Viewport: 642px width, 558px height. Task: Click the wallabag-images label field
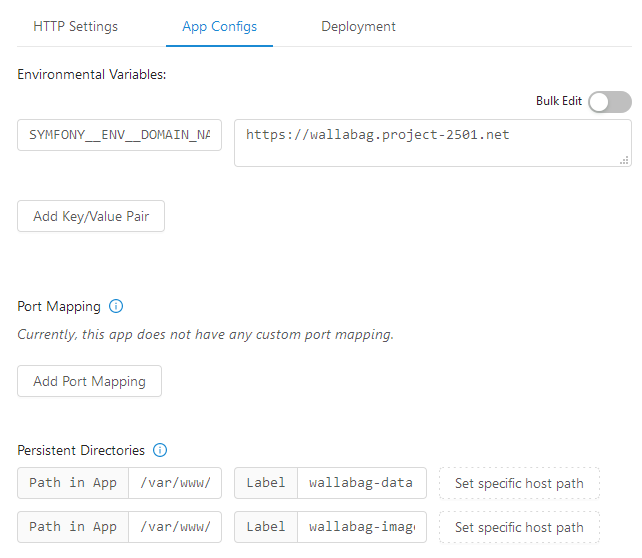[x=360, y=527]
